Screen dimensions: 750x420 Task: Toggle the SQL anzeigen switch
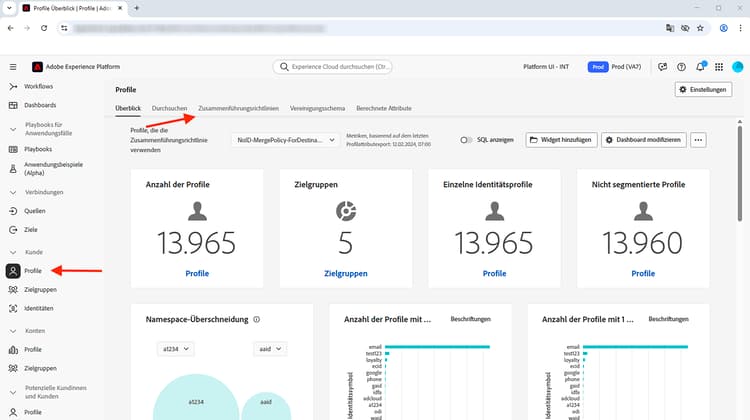click(x=466, y=140)
